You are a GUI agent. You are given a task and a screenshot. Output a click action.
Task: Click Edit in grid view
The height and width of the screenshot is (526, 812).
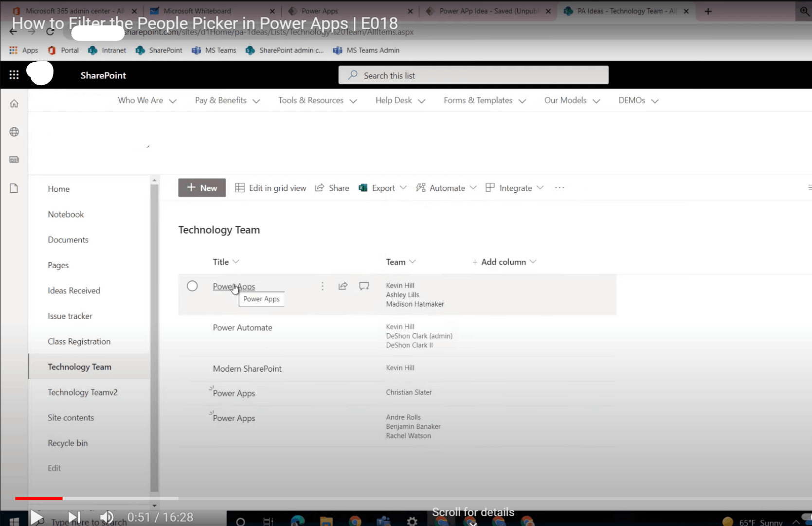point(271,188)
